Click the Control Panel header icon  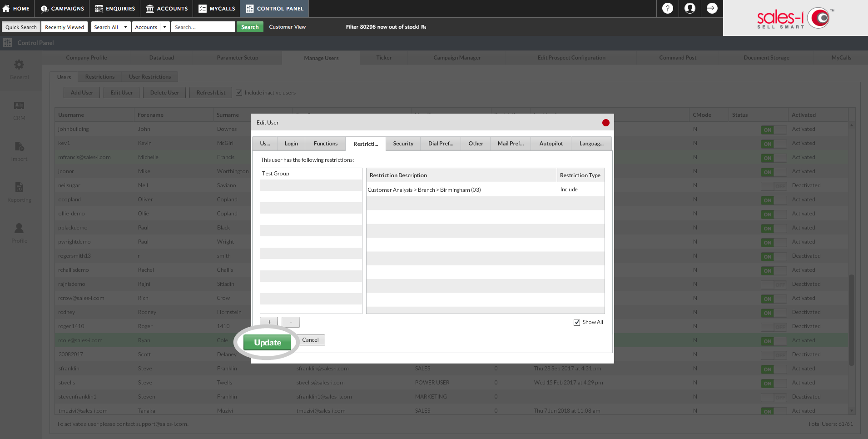7,43
